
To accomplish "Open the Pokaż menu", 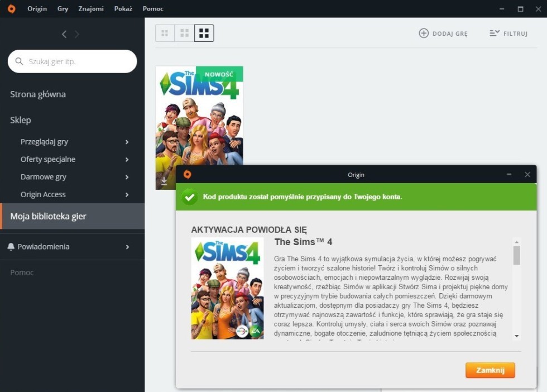I will point(123,9).
